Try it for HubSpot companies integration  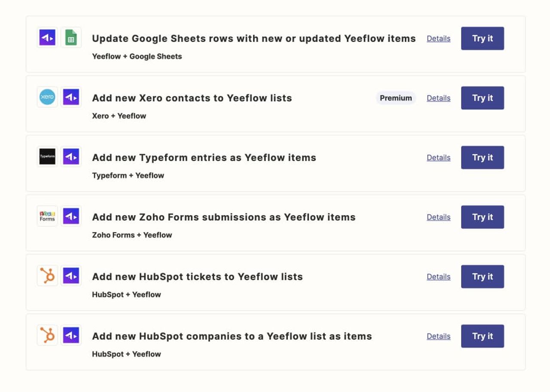pos(483,336)
